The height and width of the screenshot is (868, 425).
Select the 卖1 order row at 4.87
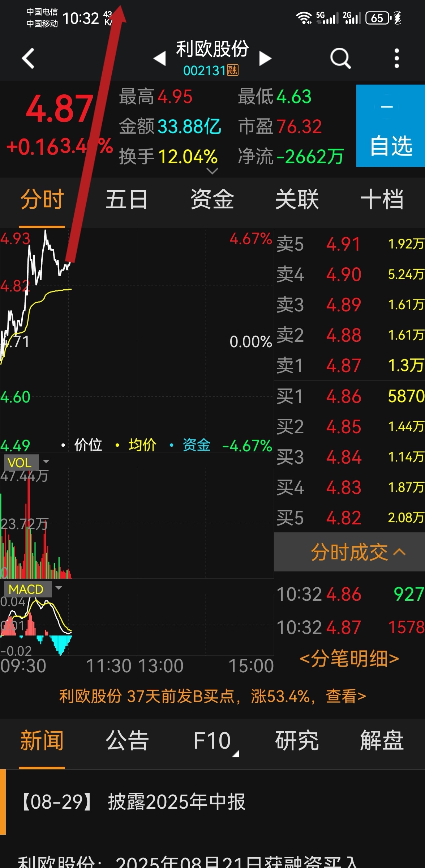[349, 365]
